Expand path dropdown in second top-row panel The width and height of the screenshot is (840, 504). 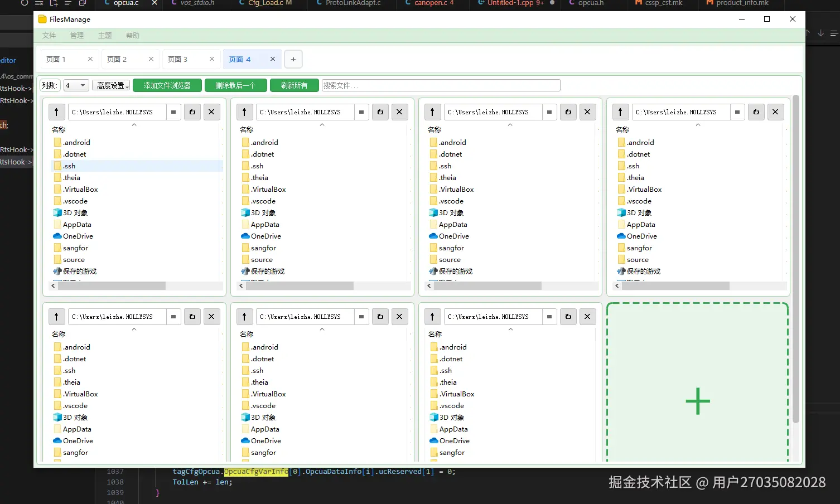click(x=361, y=112)
